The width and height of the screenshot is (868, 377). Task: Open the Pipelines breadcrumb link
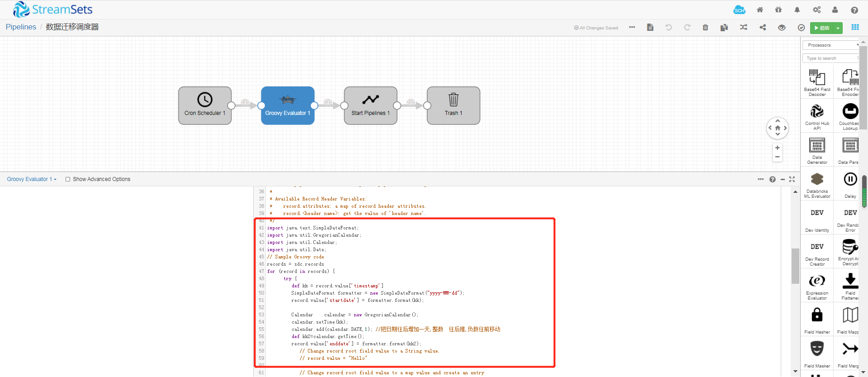coord(21,27)
